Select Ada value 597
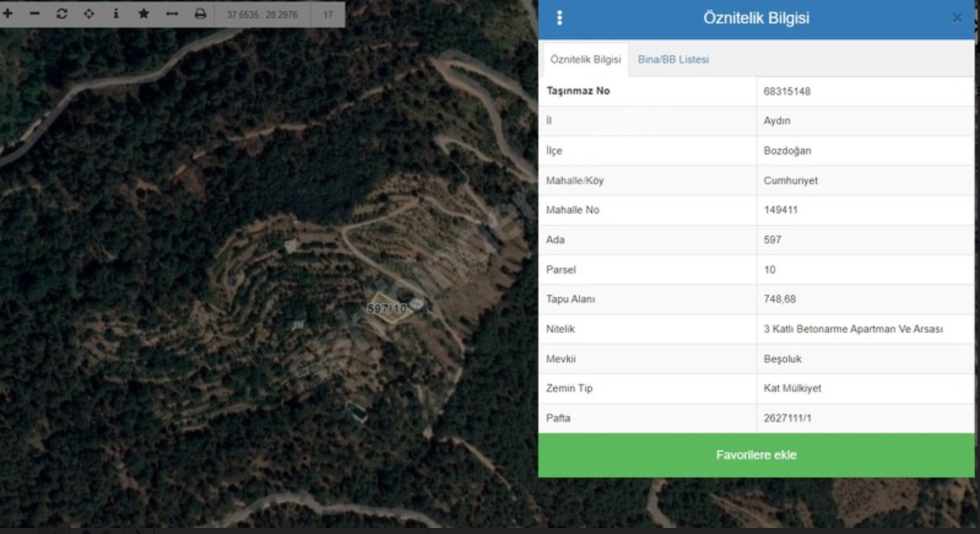This screenshot has height=534, width=980. 773,240
